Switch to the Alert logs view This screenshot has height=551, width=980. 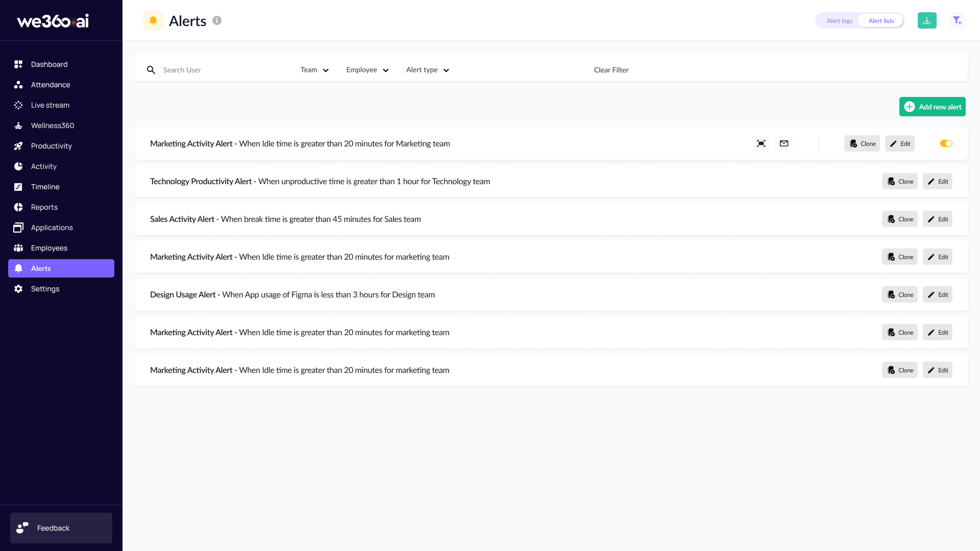(x=839, y=21)
